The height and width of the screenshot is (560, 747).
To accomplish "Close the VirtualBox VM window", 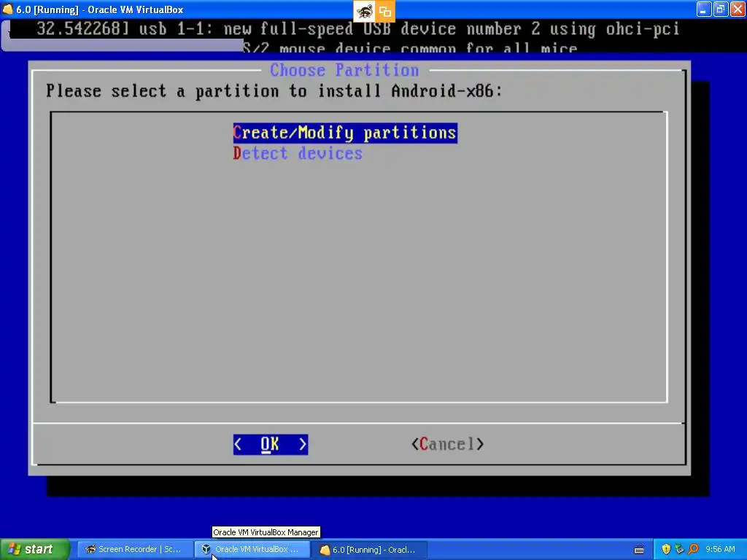I will pyautogui.click(x=738, y=9).
